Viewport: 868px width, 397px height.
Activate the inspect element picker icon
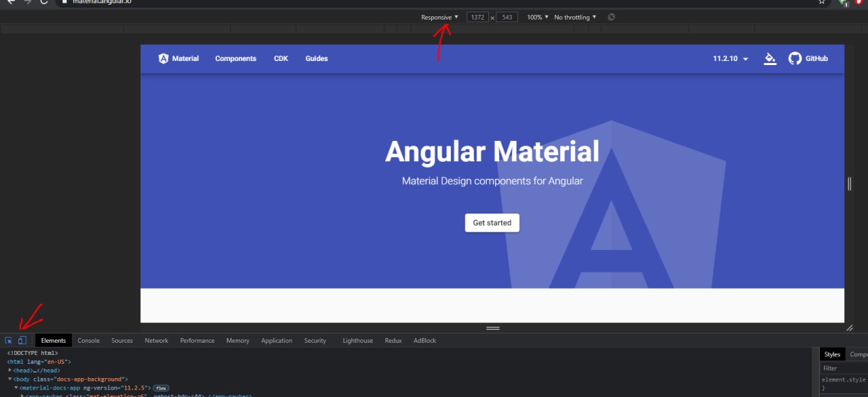pyautogui.click(x=9, y=340)
